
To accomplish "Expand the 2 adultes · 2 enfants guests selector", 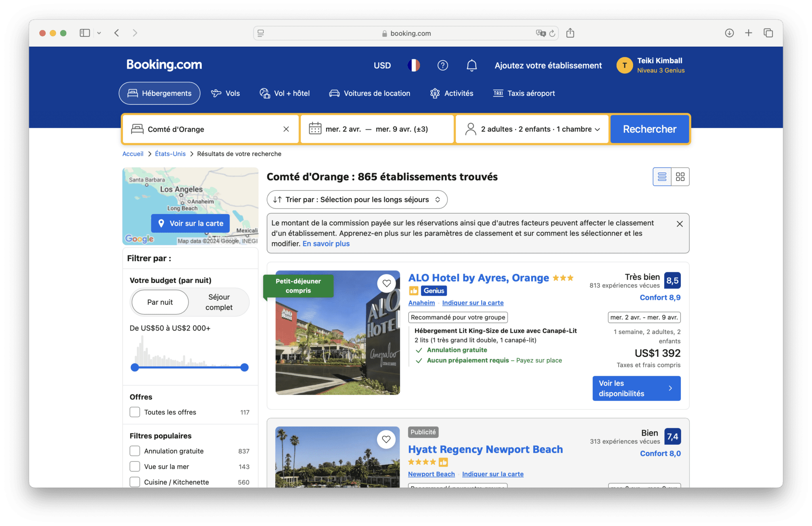I will [532, 129].
